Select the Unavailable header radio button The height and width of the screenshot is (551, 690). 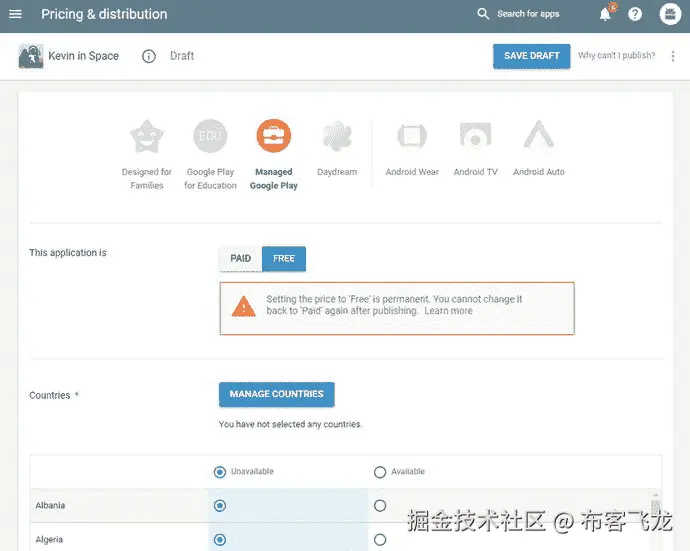coord(220,472)
